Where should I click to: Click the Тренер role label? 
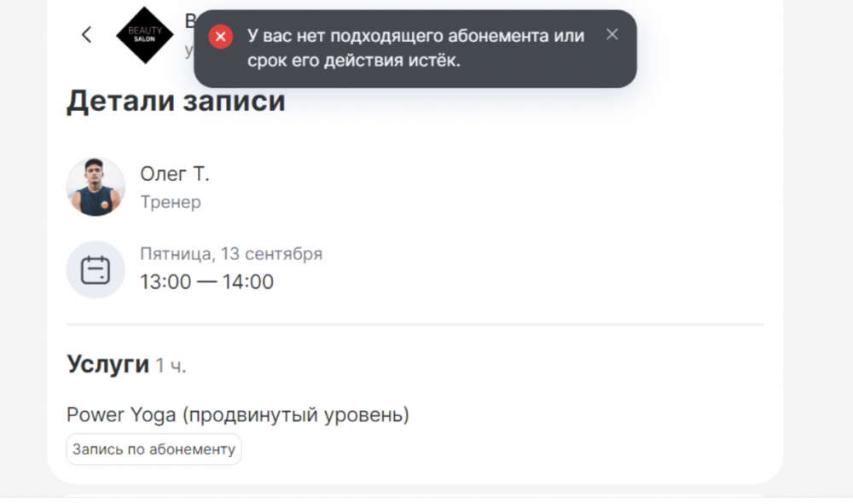[170, 202]
